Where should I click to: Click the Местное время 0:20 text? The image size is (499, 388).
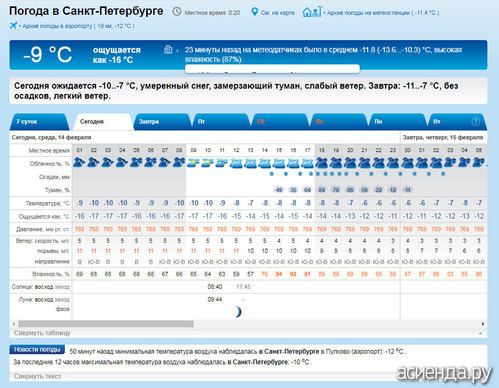pyautogui.click(x=212, y=13)
